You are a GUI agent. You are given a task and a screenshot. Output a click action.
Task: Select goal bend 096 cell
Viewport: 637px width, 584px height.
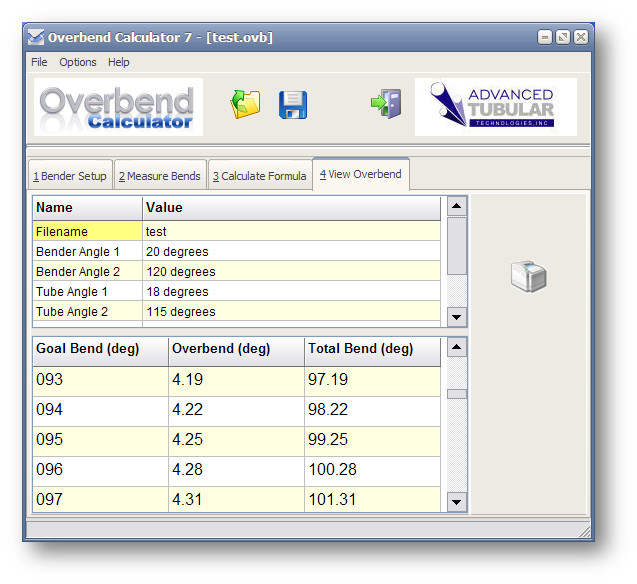100,472
